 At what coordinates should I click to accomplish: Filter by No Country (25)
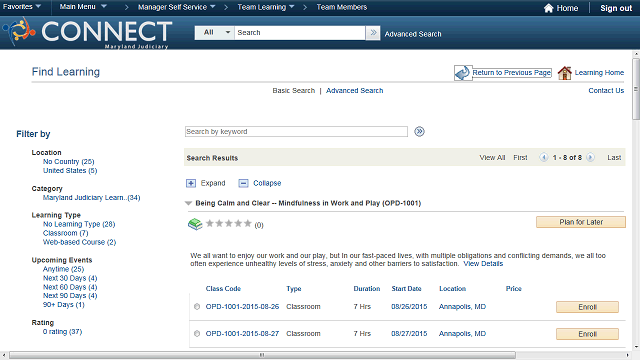click(x=69, y=162)
